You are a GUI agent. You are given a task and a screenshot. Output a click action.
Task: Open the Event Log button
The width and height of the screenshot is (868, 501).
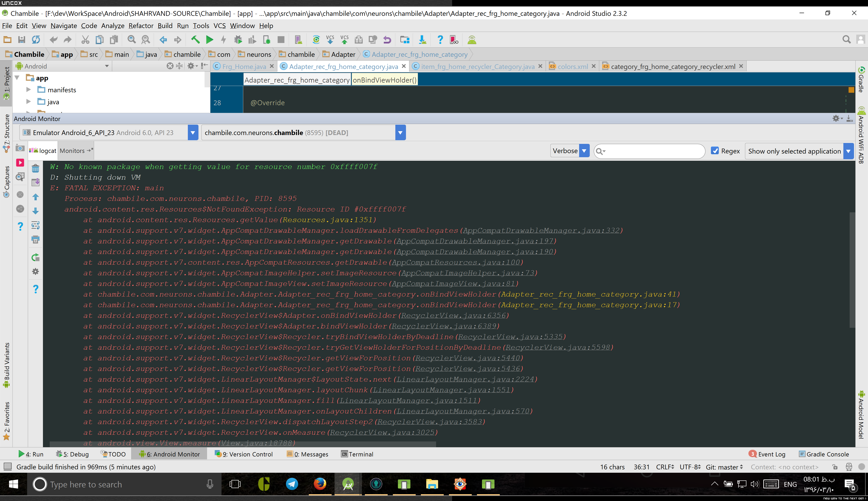767,454
